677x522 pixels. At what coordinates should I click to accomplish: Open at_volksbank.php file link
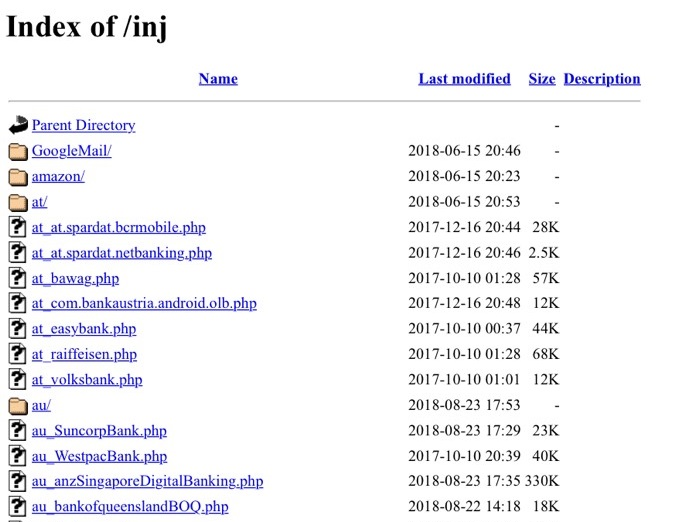point(87,380)
